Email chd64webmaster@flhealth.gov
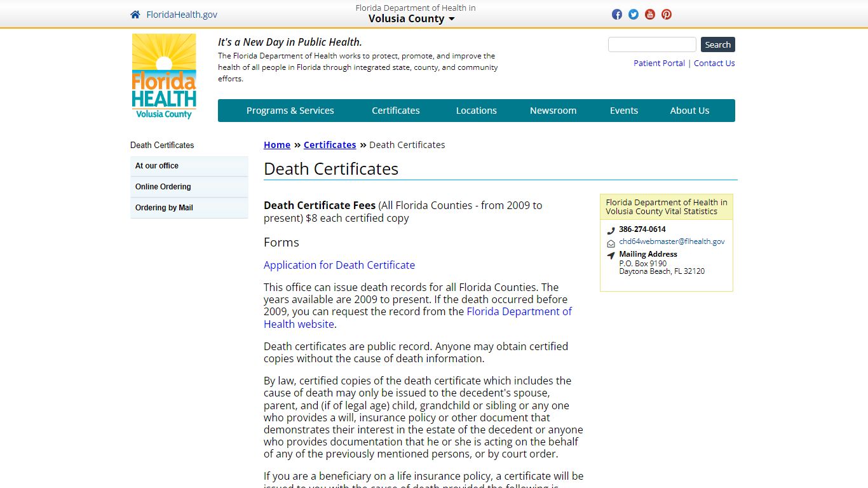The width and height of the screenshot is (868, 488). click(672, 241)
